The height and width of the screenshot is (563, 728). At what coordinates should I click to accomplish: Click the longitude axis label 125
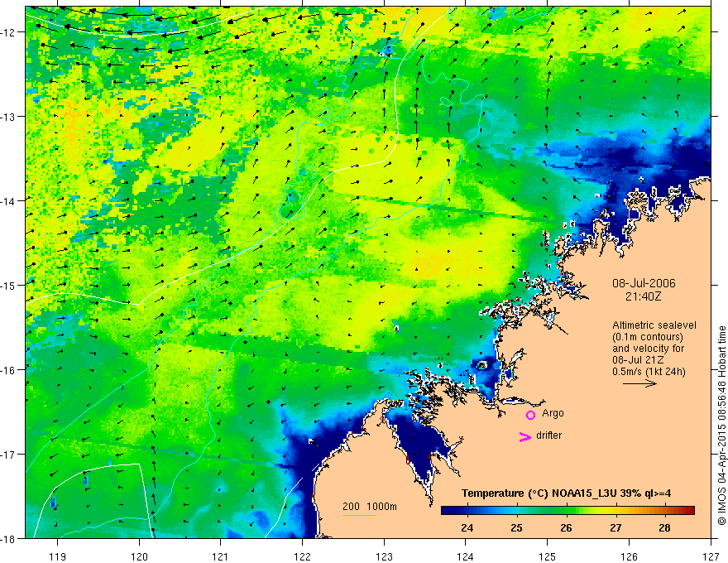(x=548, y=556)
